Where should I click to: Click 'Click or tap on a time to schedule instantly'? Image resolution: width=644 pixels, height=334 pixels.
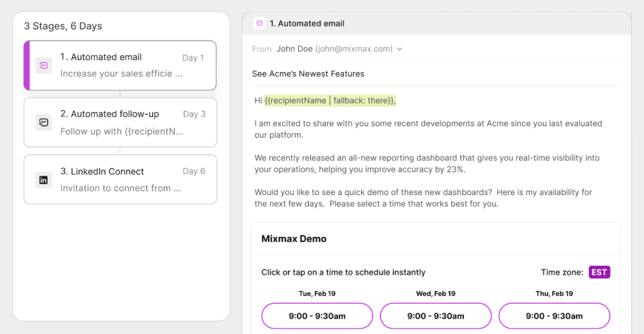pos(343,272)
